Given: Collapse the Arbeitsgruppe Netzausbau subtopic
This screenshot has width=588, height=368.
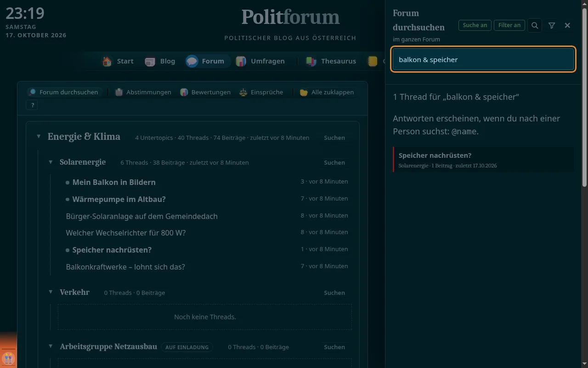Looking at the screenshot, I should [51, 346].
